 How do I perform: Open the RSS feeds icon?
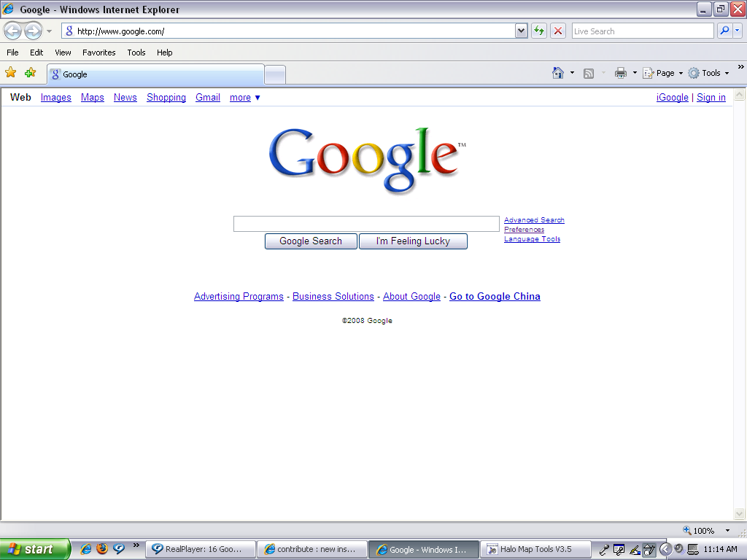pos(588,73)
